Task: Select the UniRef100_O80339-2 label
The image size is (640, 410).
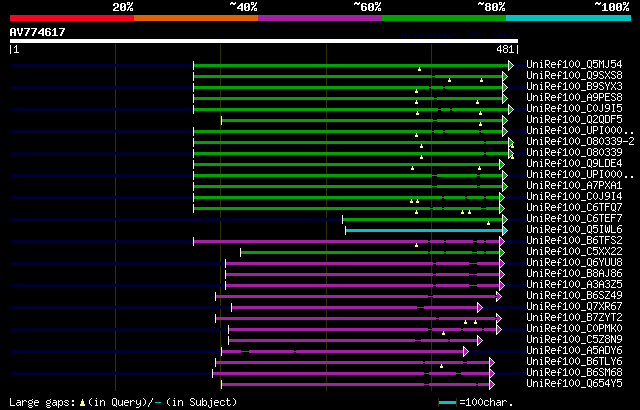Action: click(580, 142)
